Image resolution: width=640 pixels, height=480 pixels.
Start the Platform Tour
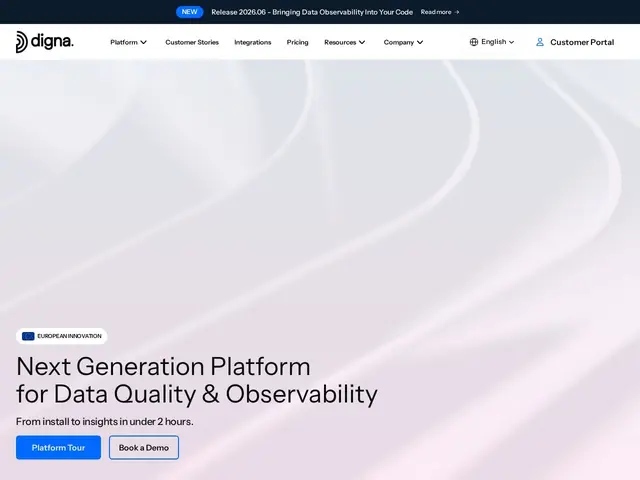58,447
